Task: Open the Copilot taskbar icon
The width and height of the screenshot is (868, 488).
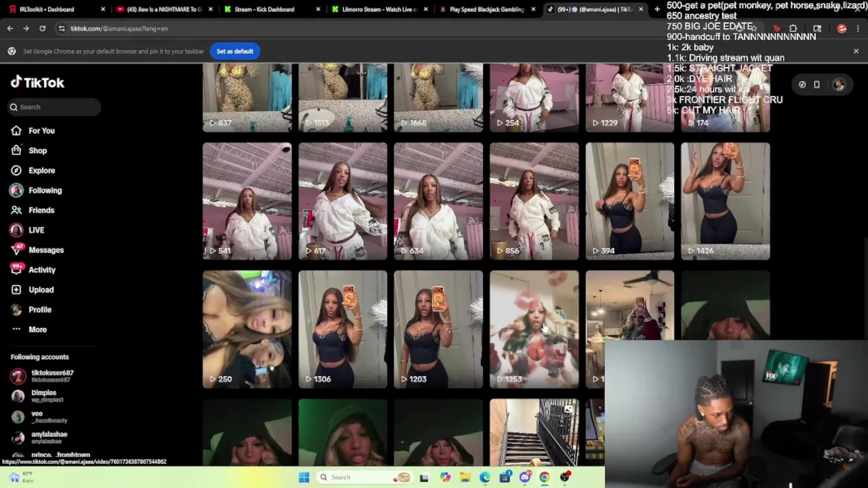Action: click(x=445, y=477)
